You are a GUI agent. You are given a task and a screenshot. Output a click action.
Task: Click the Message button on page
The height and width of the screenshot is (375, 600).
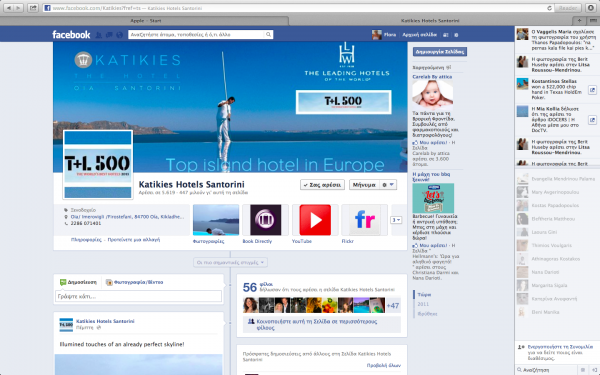coord(364,185)
